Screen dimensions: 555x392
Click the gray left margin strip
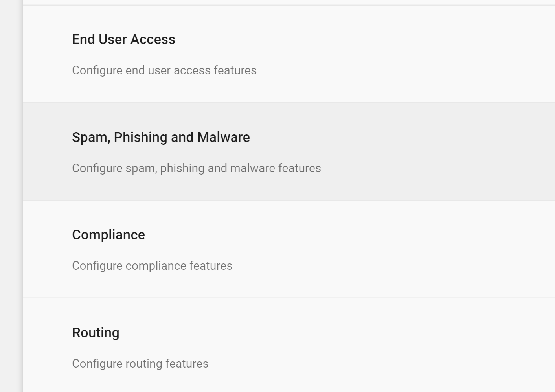click(11, 197)
